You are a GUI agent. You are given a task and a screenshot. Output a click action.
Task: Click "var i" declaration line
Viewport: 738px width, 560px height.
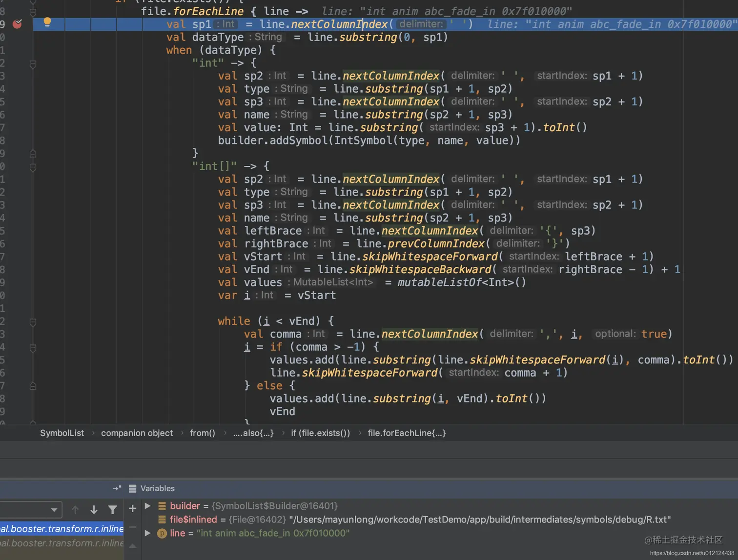[x=277, y=295]
